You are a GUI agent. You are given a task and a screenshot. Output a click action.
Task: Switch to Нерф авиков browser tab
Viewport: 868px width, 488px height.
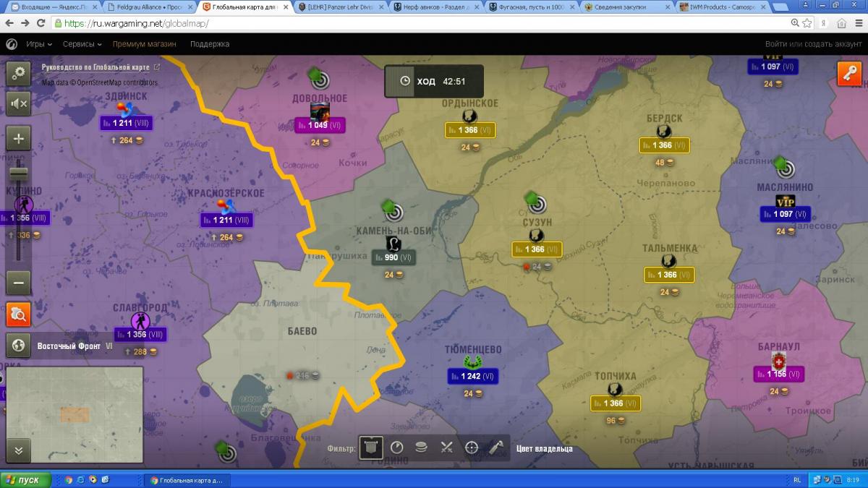(436, 7)
